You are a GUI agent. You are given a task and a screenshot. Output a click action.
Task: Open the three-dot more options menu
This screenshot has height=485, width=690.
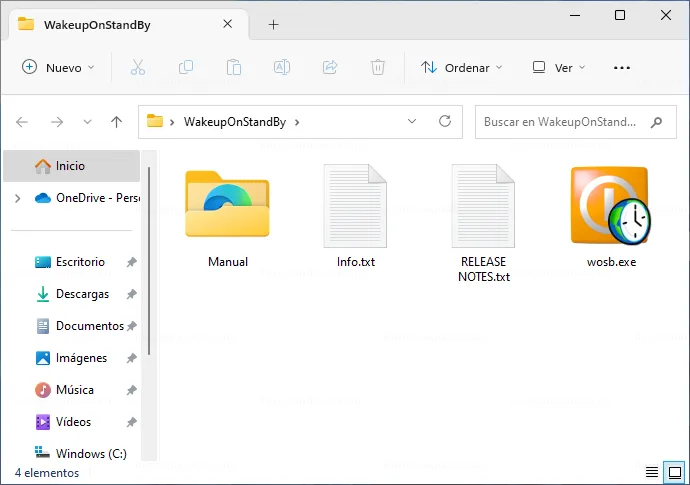point(621,68)
